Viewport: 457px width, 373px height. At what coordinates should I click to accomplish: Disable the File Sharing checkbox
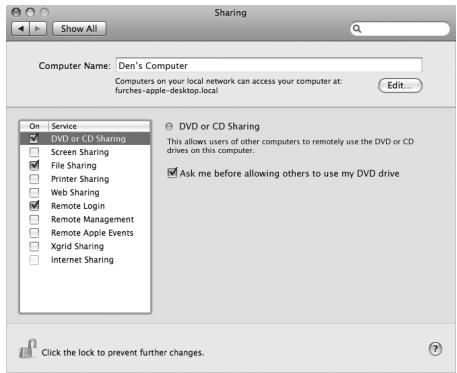point(34,165)
